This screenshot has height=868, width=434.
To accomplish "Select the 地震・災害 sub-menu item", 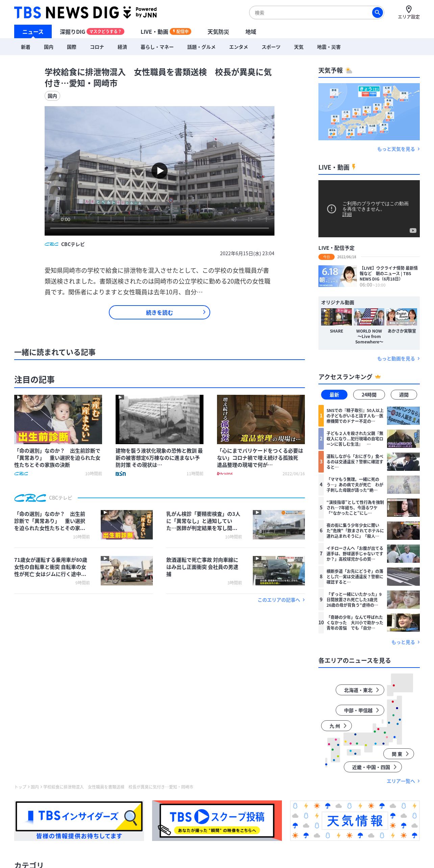I will coord(329,47).
